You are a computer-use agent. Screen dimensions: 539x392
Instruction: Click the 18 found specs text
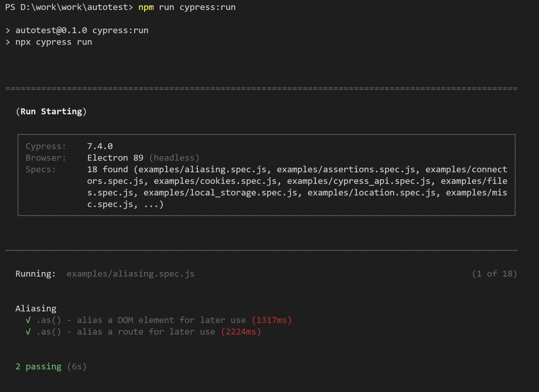[107, 169]
